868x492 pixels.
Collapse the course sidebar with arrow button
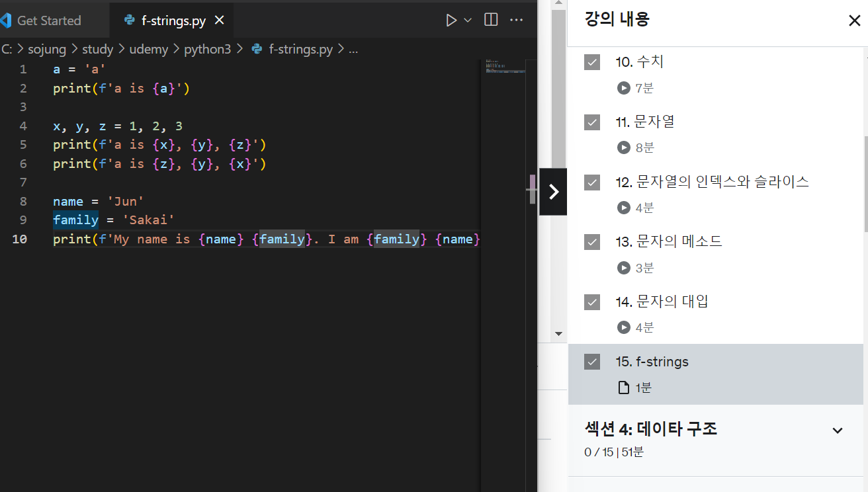point(554,192)
